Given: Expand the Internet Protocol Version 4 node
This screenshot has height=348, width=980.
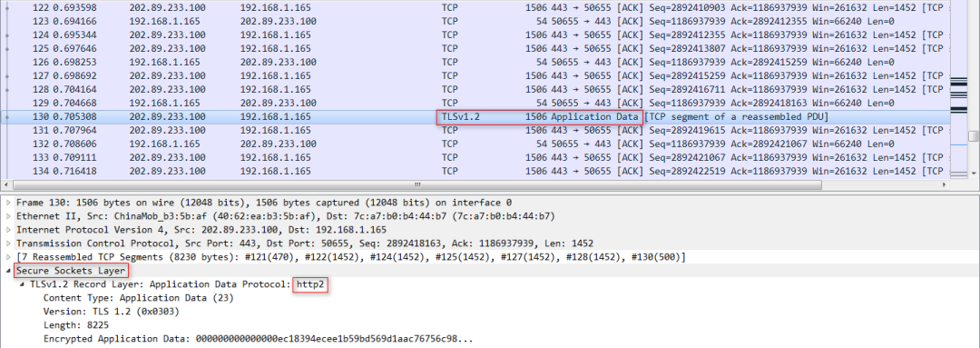Looking at the screenshot, I should pyautogui.click(x=7, y=230).
